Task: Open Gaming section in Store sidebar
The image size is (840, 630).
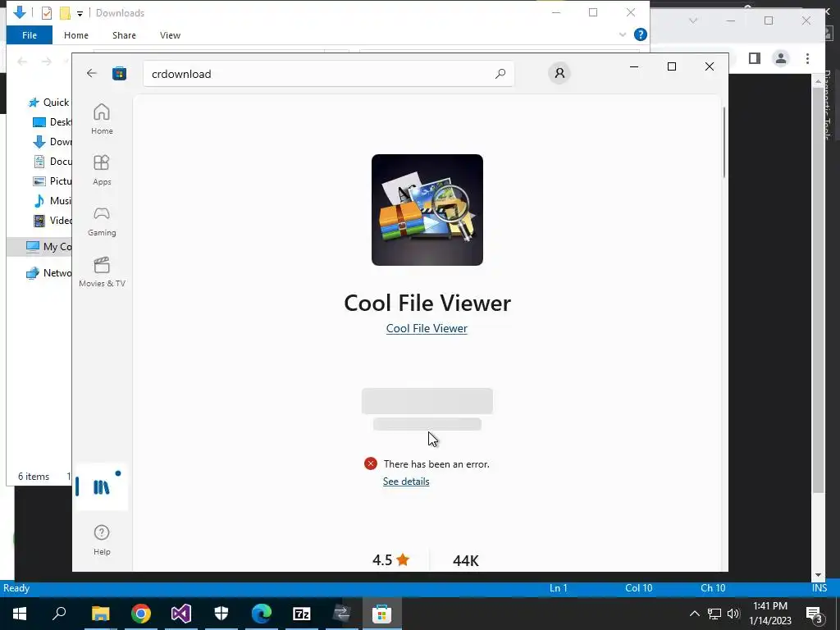Action: tap(102, 221)
